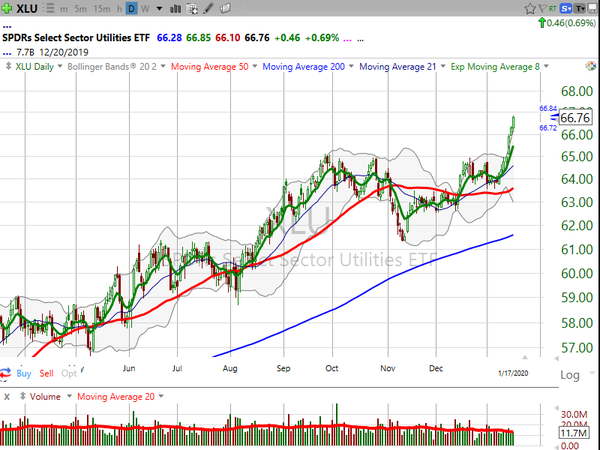Viewport: 600px width, 450px height.
Task: Open the more timeframes dropdown arrow
Action: [159, 8]
